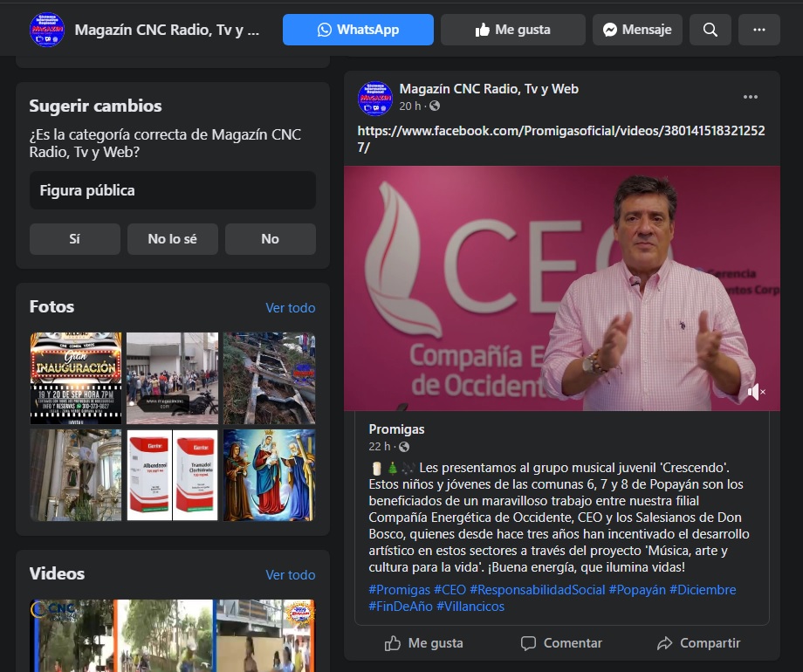Screen dimensions: 803x672
Task: Like the page with Me gusta header button
Action: tap(512, 30)
